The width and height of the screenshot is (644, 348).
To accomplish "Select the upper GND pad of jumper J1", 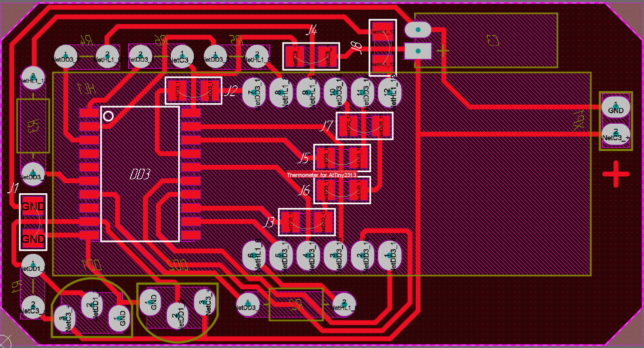I will coord(33,206).
